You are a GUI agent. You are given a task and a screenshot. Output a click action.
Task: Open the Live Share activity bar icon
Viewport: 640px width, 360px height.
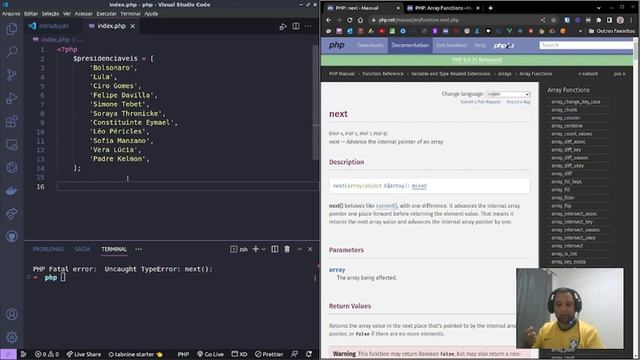pyautogui.click(x=12, y=213)
